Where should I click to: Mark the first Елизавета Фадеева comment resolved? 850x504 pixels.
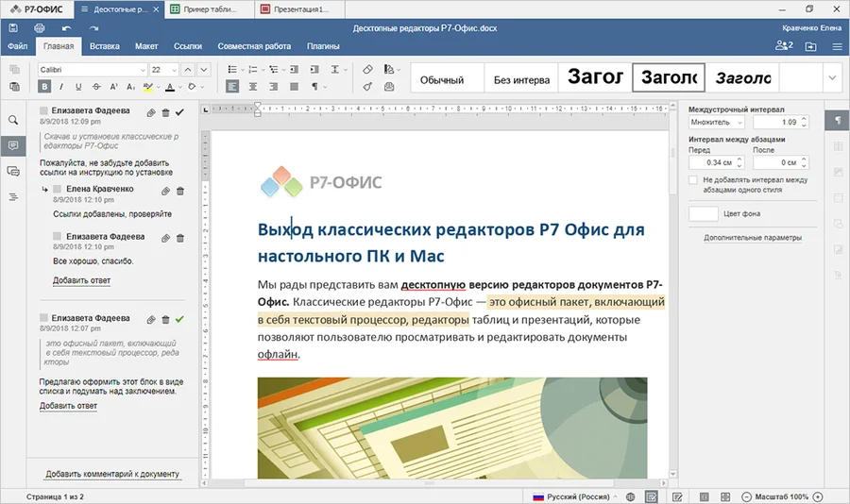[x=180, y=111]
